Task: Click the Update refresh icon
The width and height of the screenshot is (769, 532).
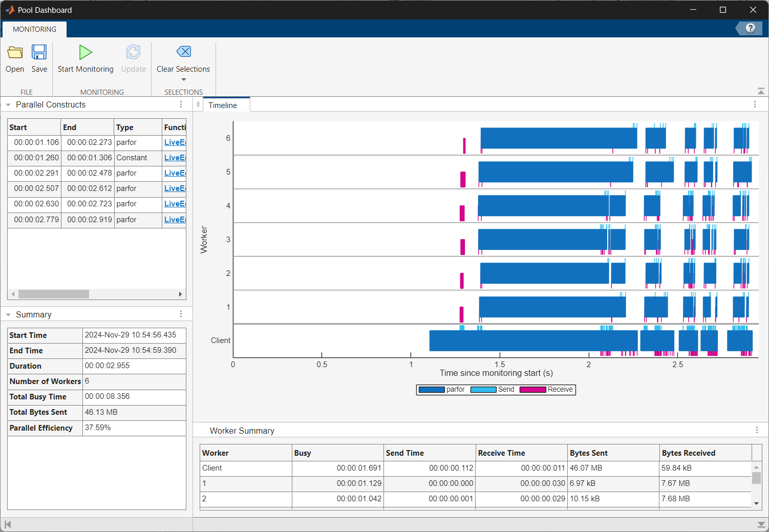Action: pyautogui.click(x=133, y=52)
